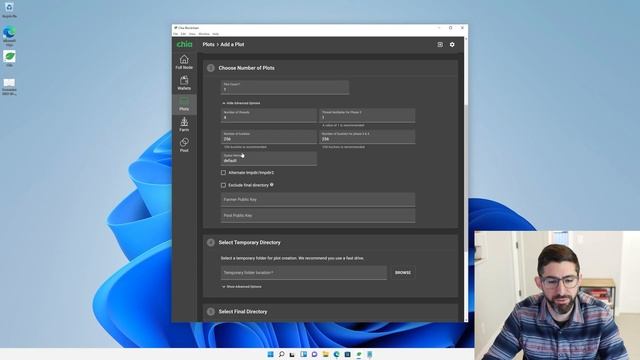Image resolution: width=640 pixels, height=360 pixels.
Task: Click Number of buckets for phase 3 & 4 field
Action: 367,137
